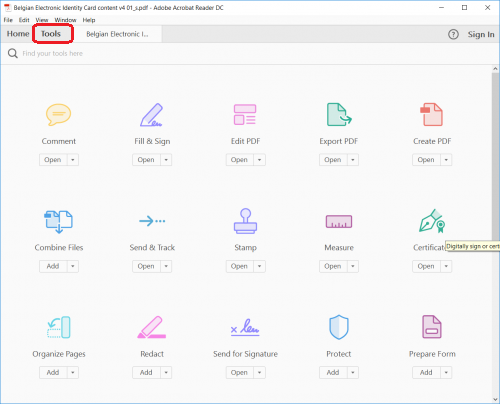Select the Combine Files tool icon

coord(58,221)
